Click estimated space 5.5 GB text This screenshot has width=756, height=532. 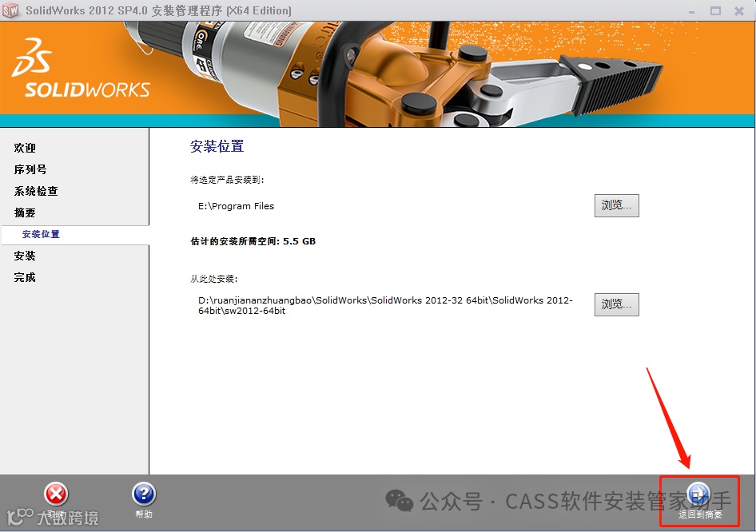click(253, 241)
